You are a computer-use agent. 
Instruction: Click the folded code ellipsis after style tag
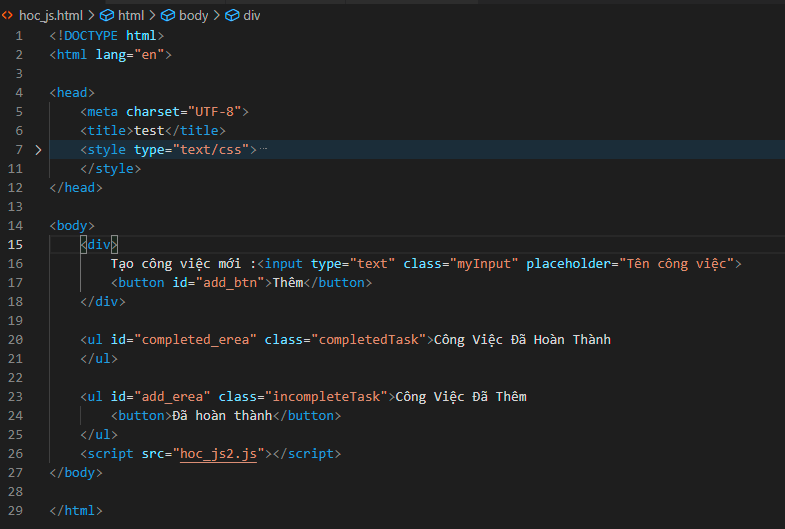263,149
